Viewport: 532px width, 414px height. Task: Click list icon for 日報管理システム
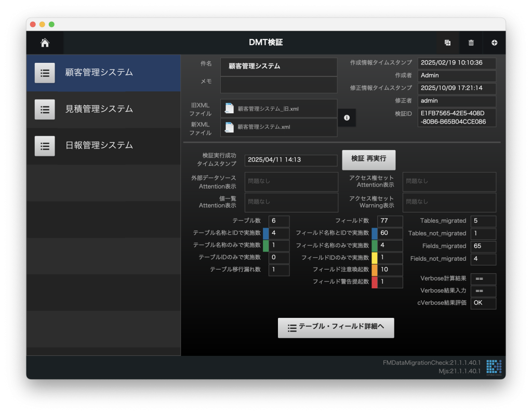click(x=45, y=146)
